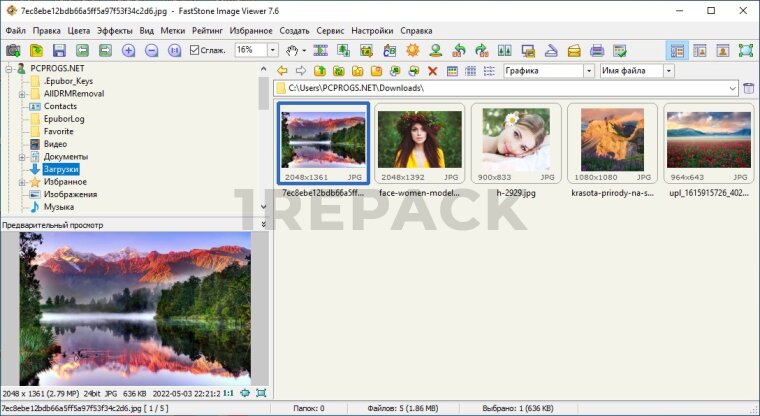This screenshot has width=760, height=416.
Task: Open the slideshow filmstrip icon
Action: 321,50
